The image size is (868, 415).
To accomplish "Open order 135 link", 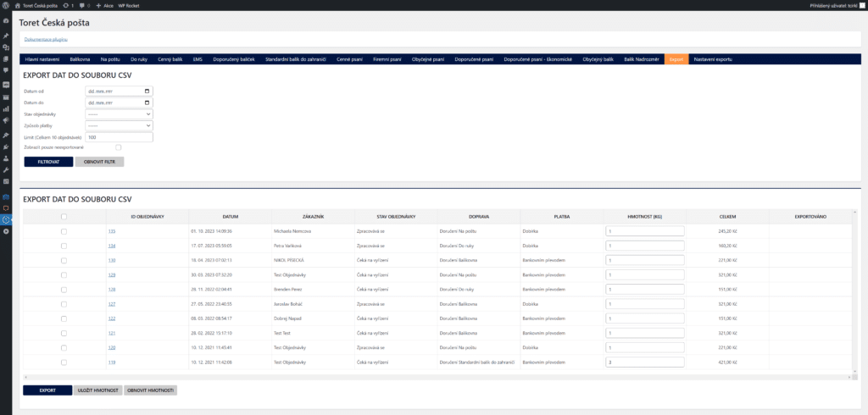I will [x=112, y=231].
